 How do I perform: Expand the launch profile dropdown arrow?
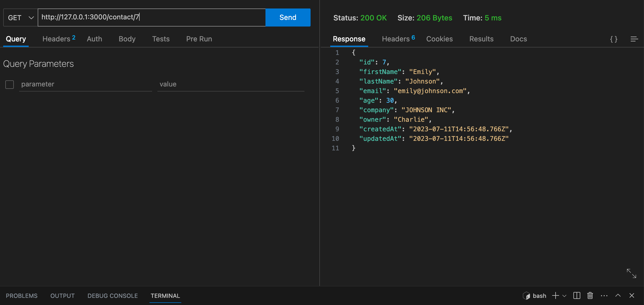[565, 296]
